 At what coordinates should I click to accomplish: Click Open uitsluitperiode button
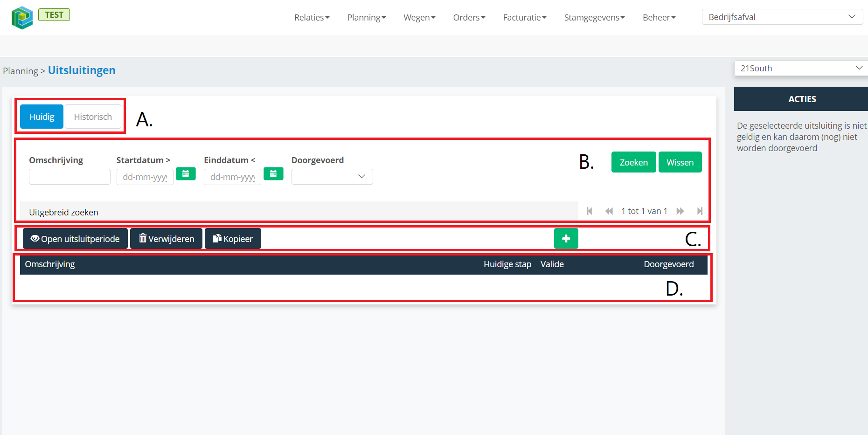click(x=75, y=238)
